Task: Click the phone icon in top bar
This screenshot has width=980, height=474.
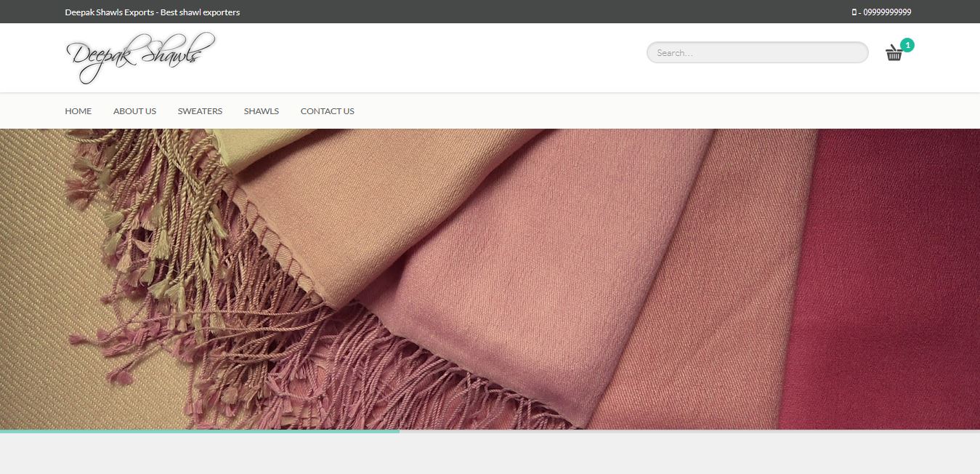Action: coord(854,12)
